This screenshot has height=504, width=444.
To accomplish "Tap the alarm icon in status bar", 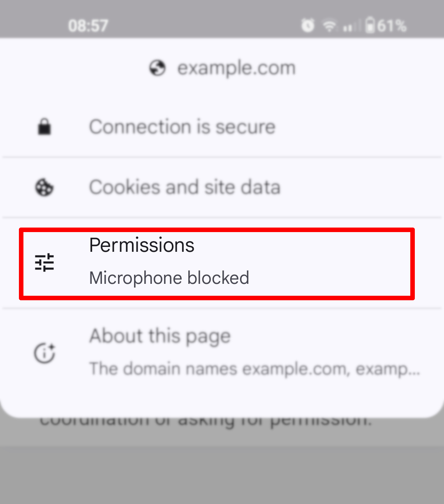I will point(308,26).
